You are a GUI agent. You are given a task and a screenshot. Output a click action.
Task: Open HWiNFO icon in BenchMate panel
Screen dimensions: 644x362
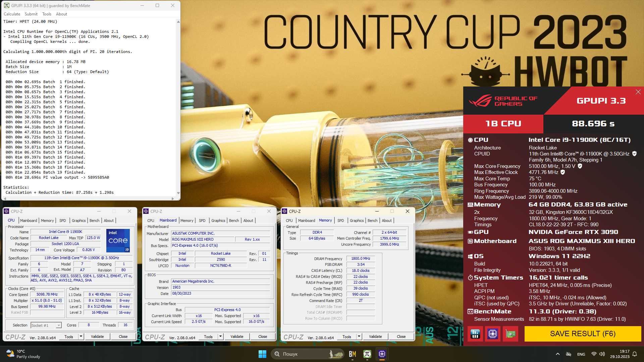475,334
